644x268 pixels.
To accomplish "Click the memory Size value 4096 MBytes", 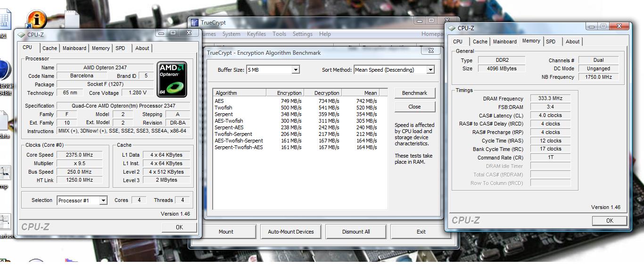I will 501,68.
